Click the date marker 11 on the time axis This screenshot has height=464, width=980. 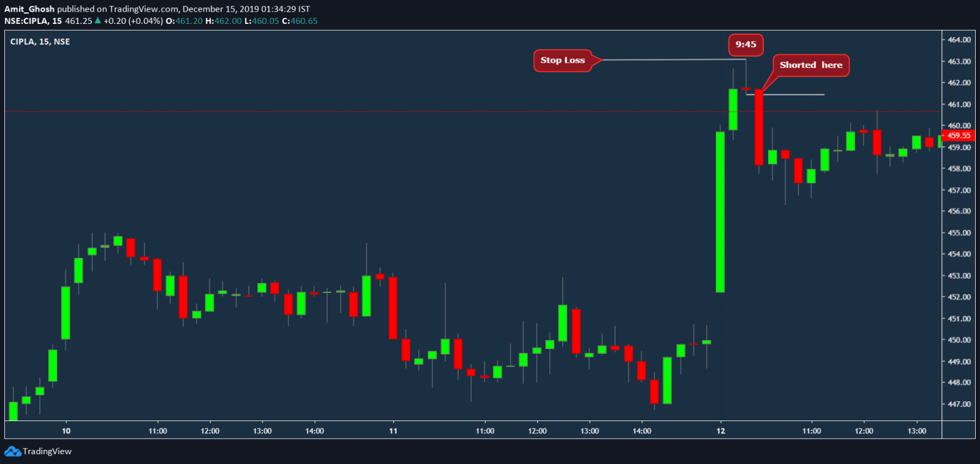point(393,431)
